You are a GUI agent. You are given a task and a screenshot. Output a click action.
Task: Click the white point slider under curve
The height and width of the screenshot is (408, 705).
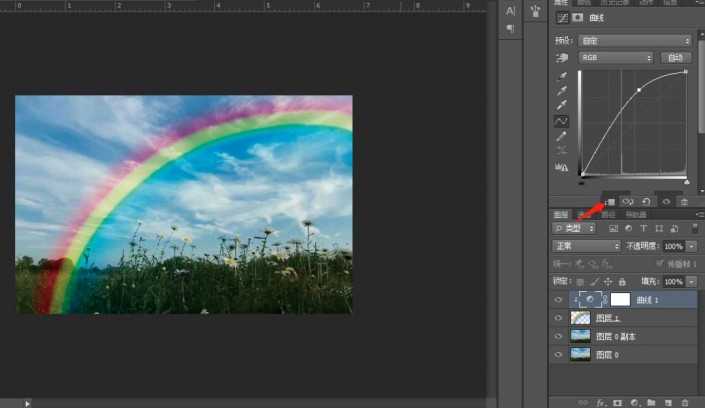click(x=686, y=181)
